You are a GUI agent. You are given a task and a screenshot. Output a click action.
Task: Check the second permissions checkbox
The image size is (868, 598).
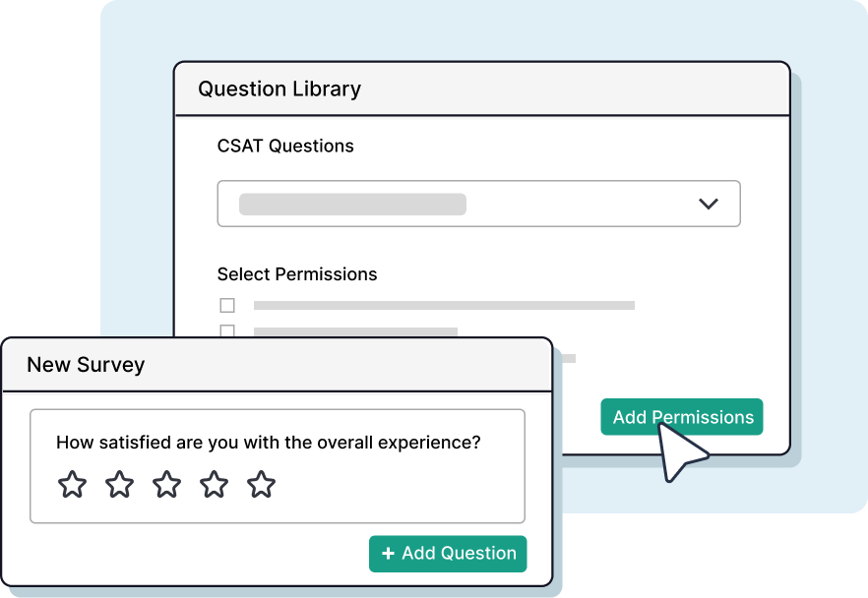pos(227,330)
